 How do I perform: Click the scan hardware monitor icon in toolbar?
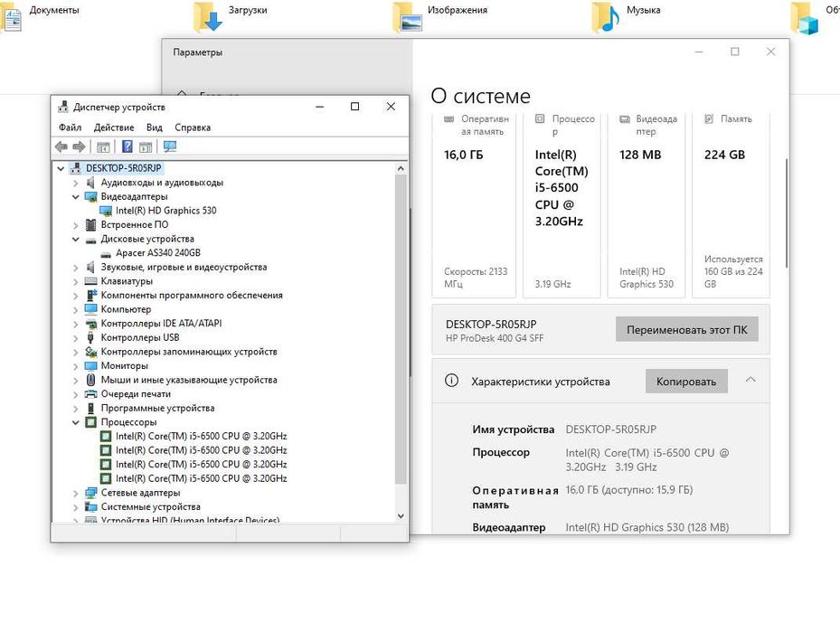pos(170,146)
